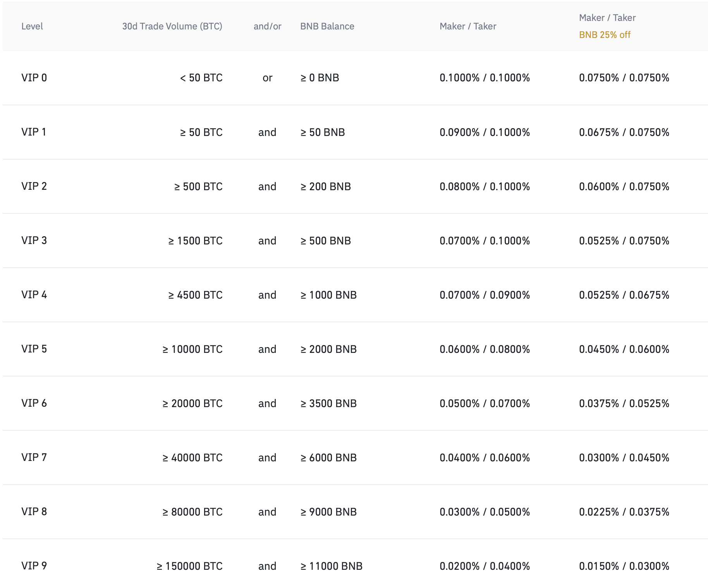The image size is (708, 588).
Task: Click the ≥ 4500 BTC volume cell
Action: click(196, 295)
